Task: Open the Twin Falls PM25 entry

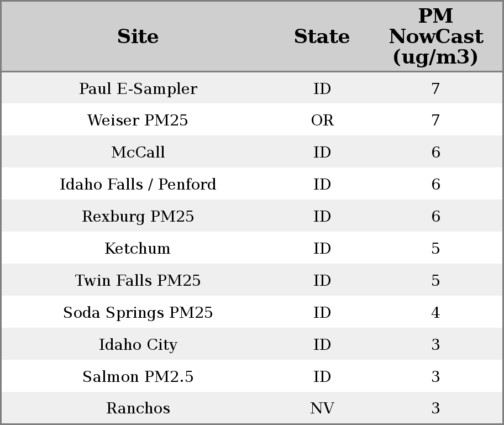Action: 138,281
